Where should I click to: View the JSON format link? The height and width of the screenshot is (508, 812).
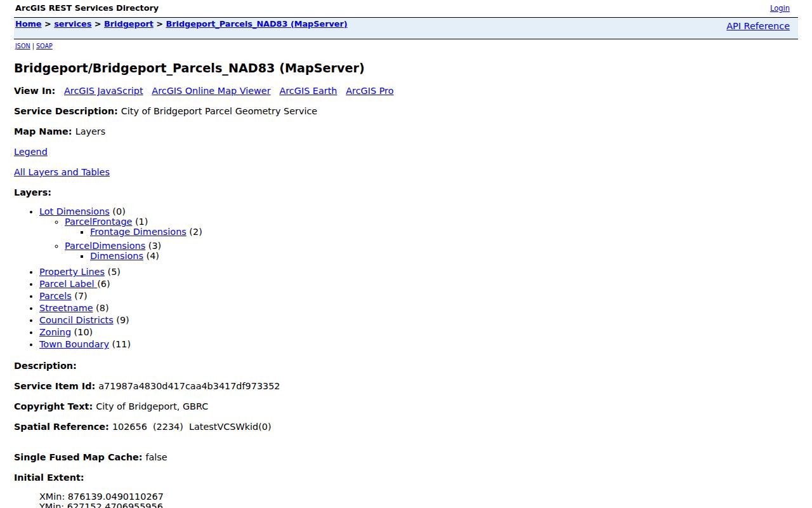(x=22, y=46)
